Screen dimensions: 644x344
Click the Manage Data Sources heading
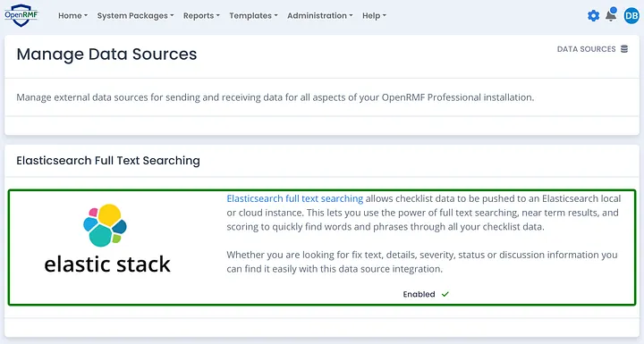[106, 55]
